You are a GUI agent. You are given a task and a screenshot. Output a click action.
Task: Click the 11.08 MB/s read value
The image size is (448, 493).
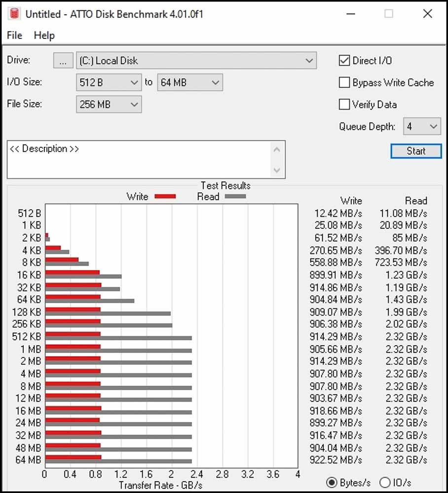[x=403, y=213]
